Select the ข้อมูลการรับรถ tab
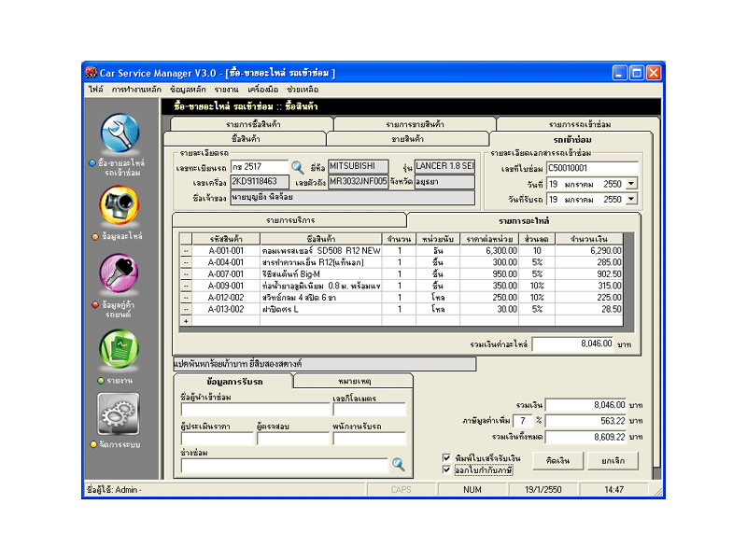 234,382
